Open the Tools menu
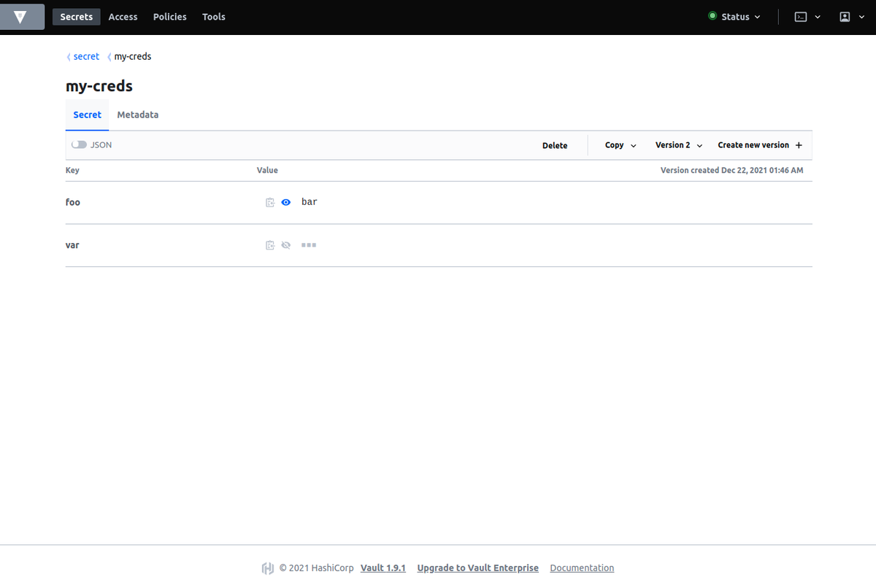Image resolution: width=876 pixels, height=588 pixels. tap(214, 17)
